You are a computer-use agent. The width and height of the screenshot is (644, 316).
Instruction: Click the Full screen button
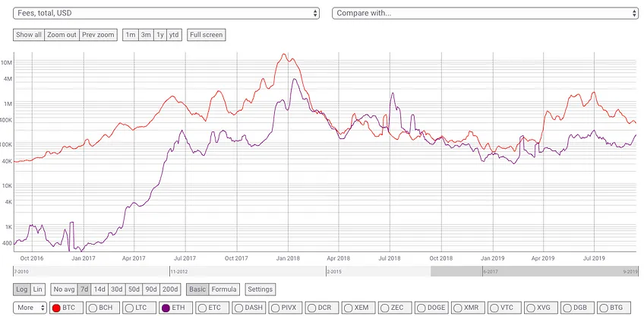click(206, 35)
